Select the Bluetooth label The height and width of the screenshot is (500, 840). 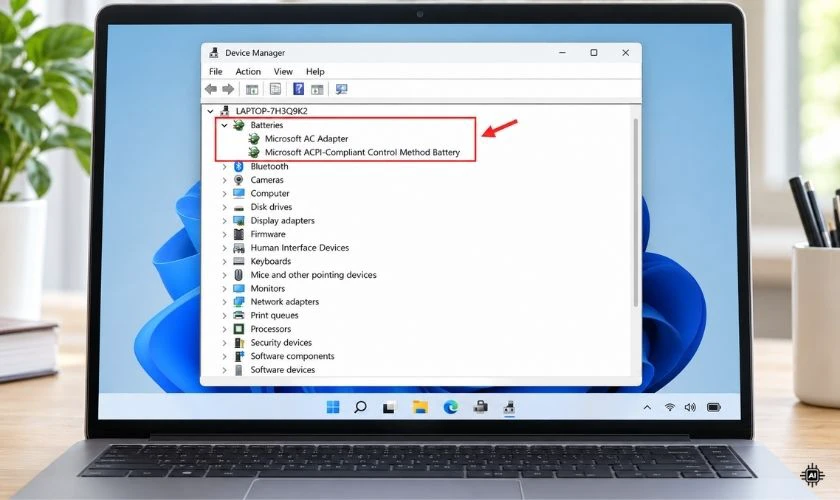269,166
